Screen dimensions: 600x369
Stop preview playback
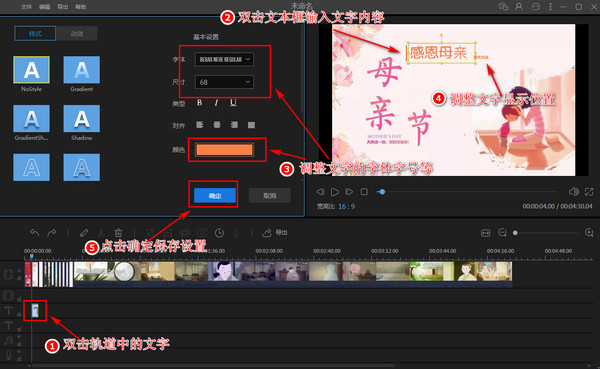tap(364, 192)
